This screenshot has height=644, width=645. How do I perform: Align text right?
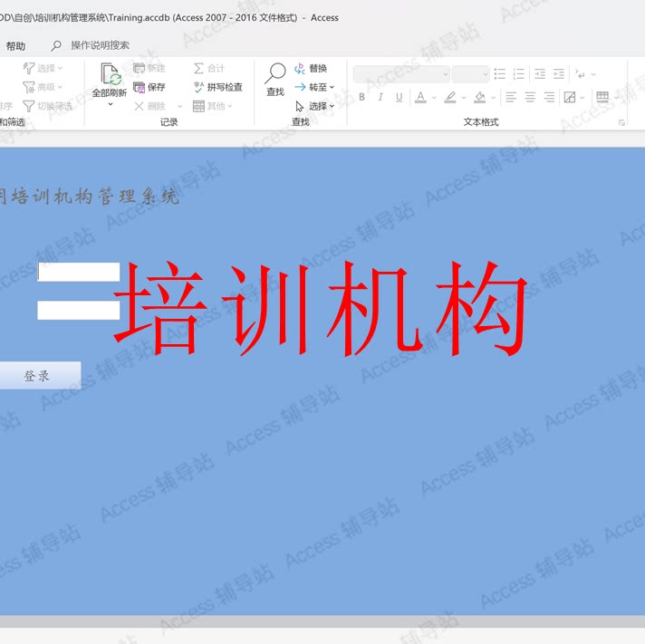(x=549, y=97)
